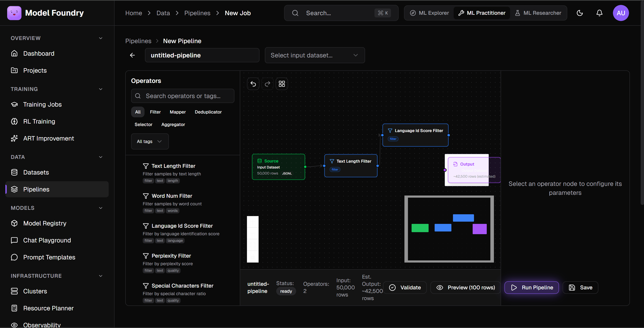Select Pipelines in the sidebar

[57, 189]
